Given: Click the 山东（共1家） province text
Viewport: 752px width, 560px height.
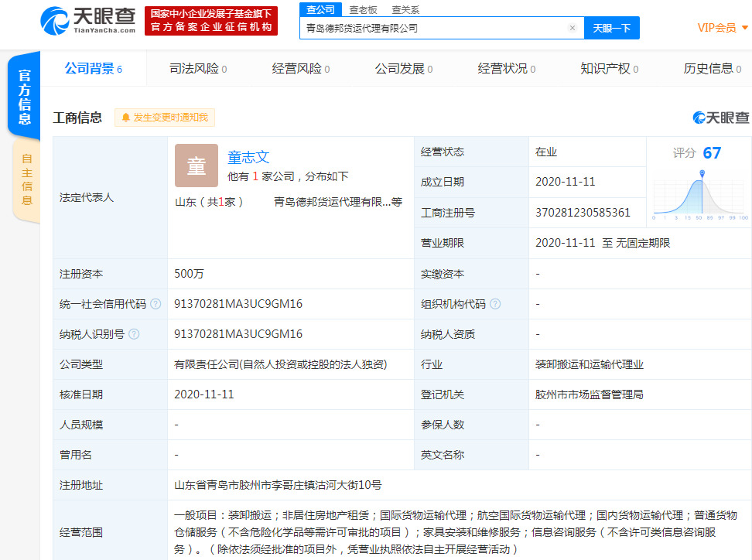Looking at the screenshot, I should point(209,202).
